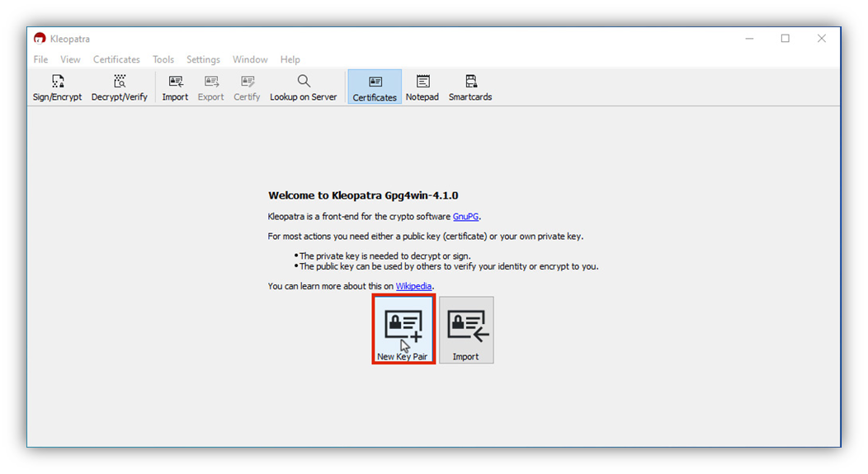Close the Kleopatra window
The height and width of the screenshot is (474, 868).
click(822, 38)
